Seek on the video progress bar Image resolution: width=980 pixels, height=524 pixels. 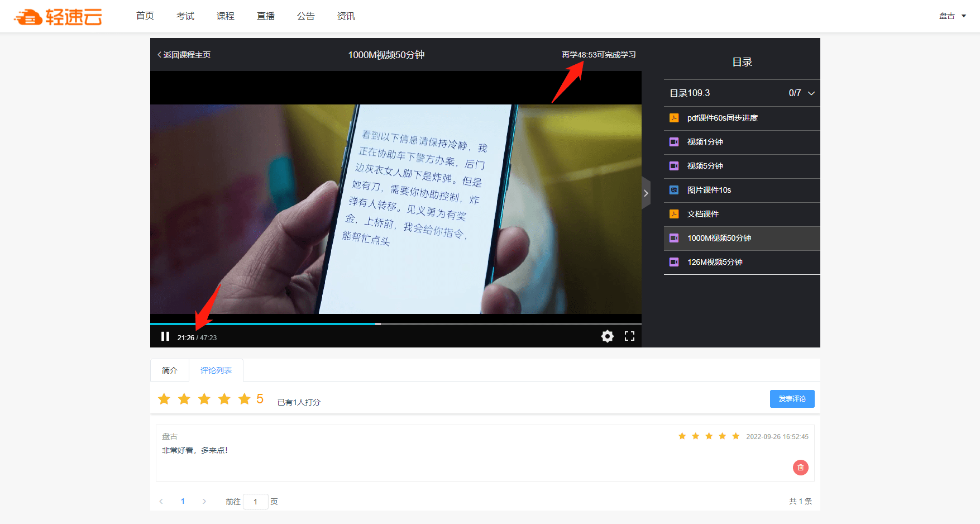396,323
